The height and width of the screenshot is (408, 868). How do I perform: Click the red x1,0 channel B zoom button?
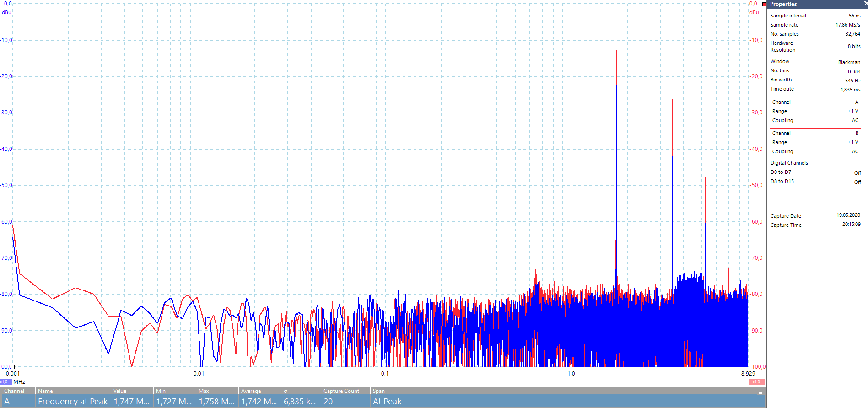pyautogui.click(x=756, y=382)
